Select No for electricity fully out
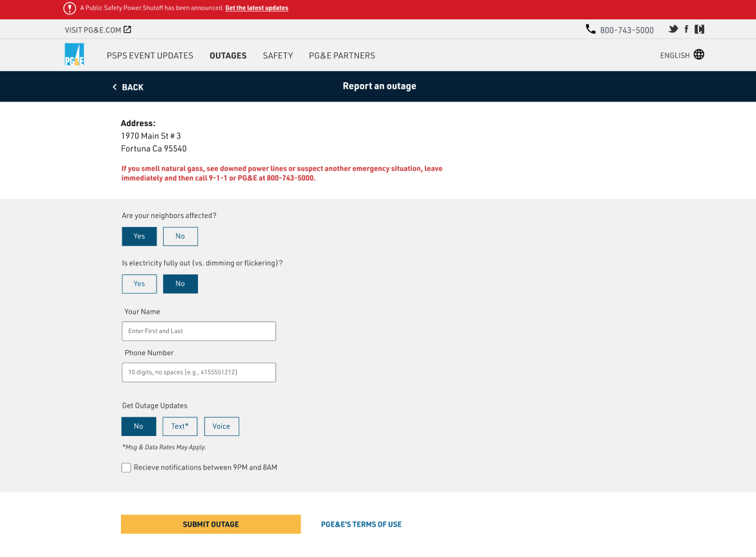 [180, 283]
